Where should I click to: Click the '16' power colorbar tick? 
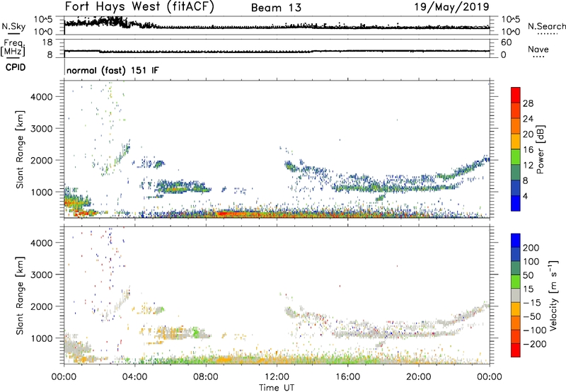(528, 150)
